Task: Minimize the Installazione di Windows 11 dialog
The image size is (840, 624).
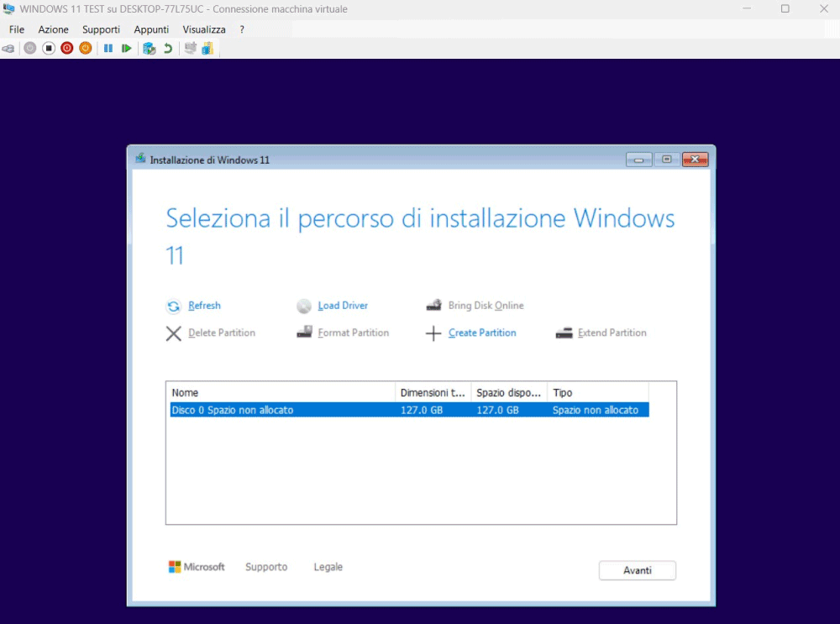Action: click(638, 160)
